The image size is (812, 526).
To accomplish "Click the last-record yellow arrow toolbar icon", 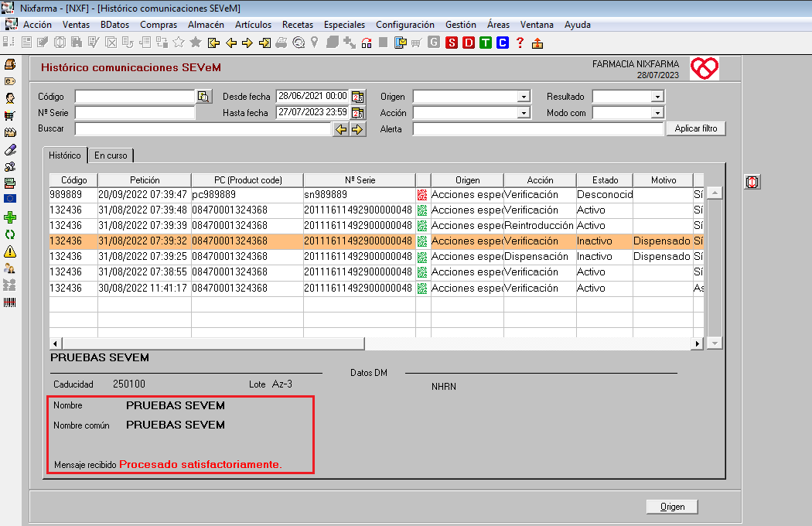I will 264,43.
